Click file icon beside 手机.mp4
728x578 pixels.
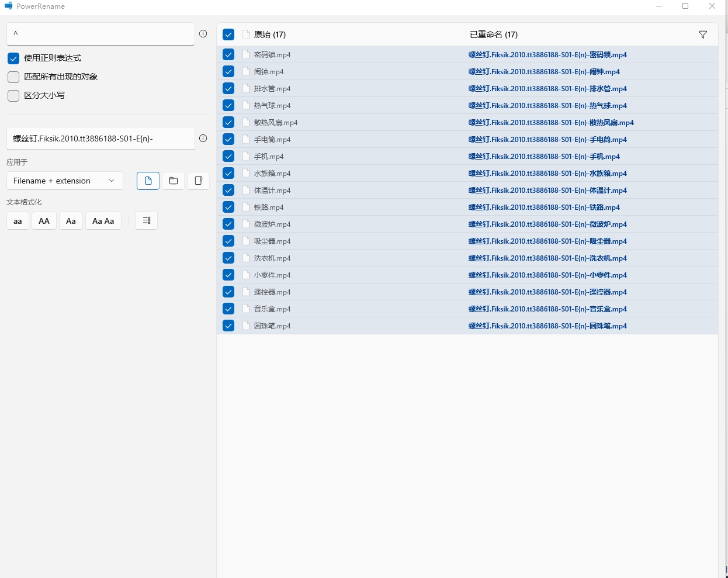246,156
